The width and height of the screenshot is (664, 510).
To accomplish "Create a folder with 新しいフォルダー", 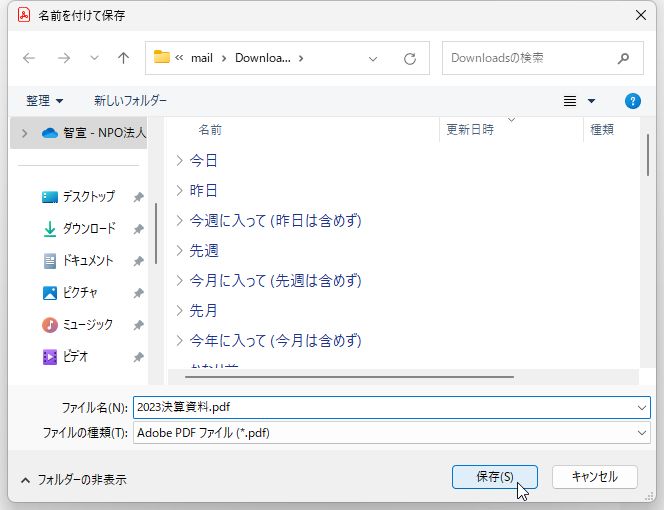I will [x=130, y=101].
